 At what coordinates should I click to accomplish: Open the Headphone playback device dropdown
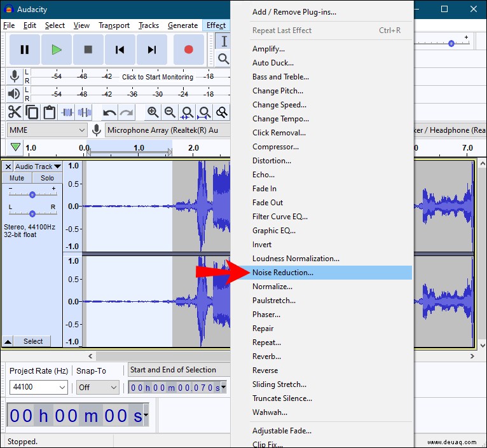pos(450,130)
